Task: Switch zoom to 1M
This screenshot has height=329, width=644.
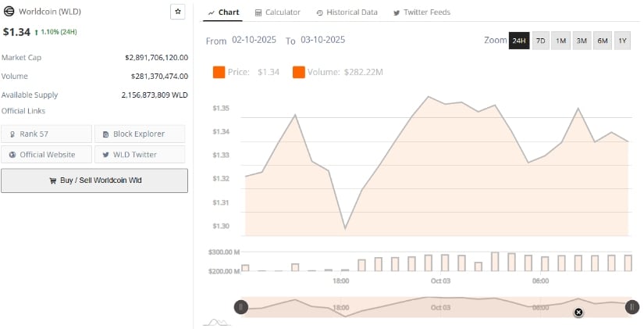Action: (x=560, y=41)
